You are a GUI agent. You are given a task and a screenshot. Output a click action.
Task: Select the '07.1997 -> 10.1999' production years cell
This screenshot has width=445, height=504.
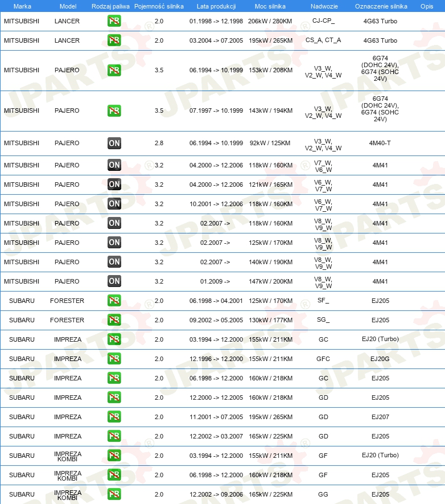[x=216, y=110]
